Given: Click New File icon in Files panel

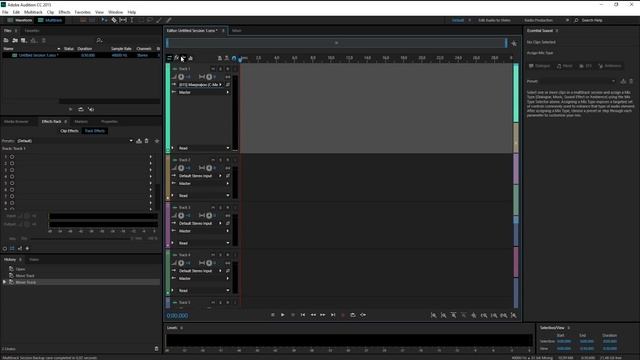Looking at the screenshot, I should [24, 40].
